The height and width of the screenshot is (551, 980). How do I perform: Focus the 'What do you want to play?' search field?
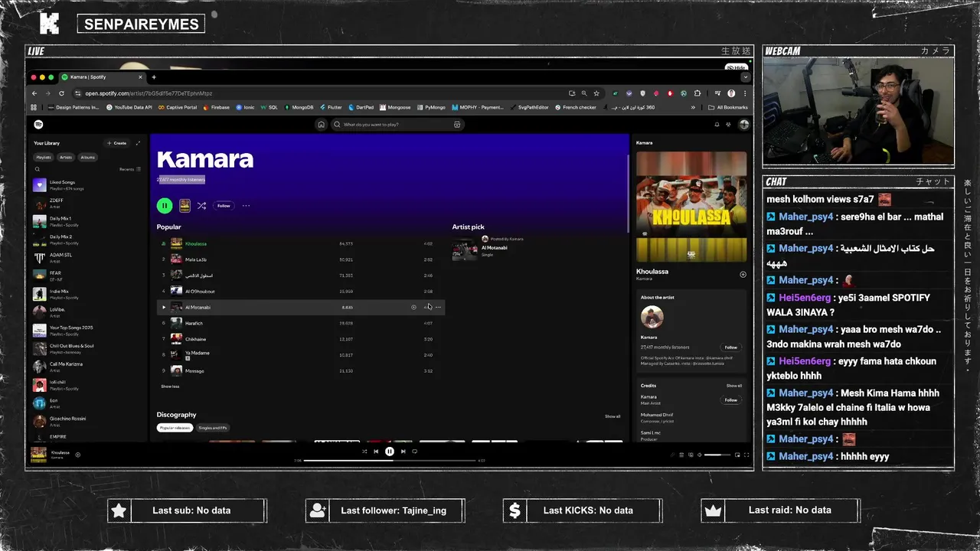397,124
